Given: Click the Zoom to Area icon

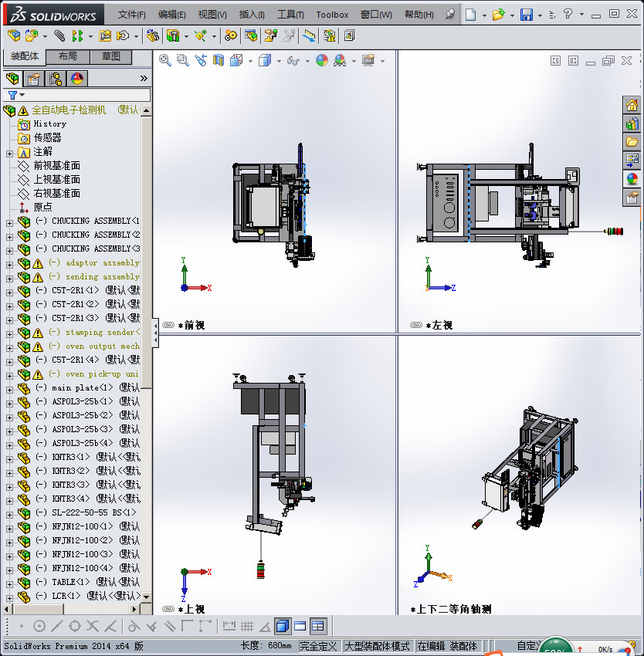Looking at the screenshot, I should tap(182, 61).
